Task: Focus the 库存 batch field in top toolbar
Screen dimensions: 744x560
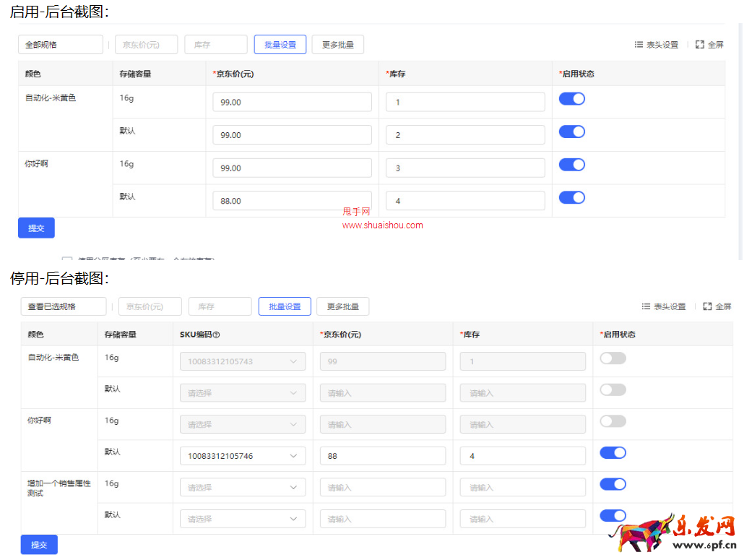Action: (216, 45)
